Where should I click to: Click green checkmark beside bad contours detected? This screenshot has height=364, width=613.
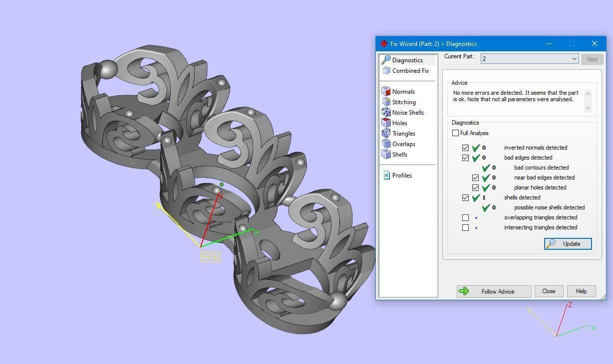click(x=486, y=168)
